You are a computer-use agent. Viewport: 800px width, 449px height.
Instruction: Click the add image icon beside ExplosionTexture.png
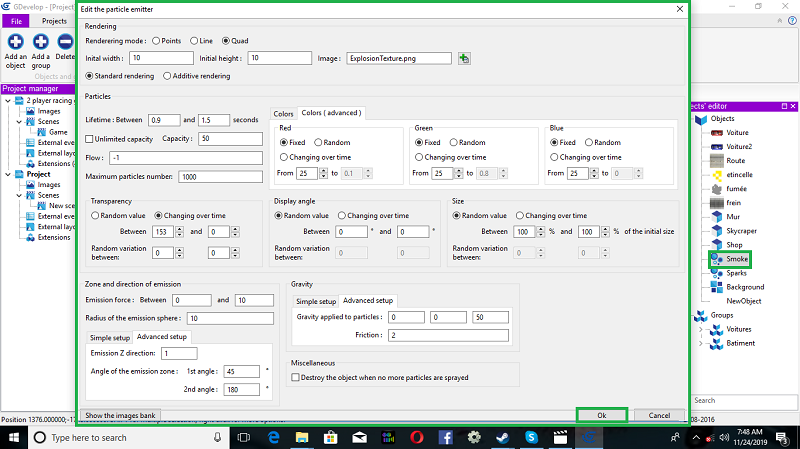tap(464, 58)
